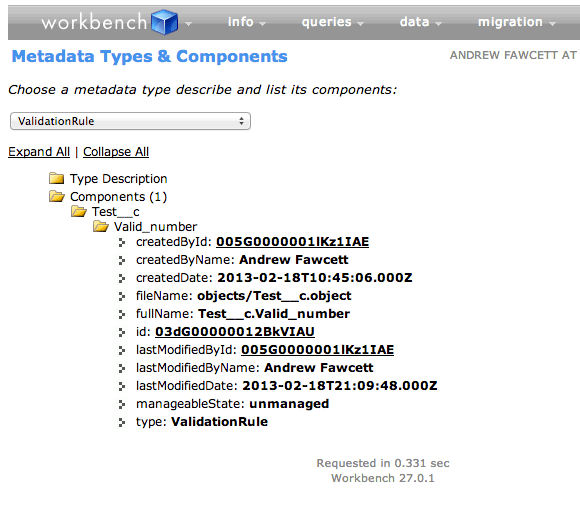Click the bullet icon beside fileName
Viewport: 580px width, 519px height.
click(122, 297)
